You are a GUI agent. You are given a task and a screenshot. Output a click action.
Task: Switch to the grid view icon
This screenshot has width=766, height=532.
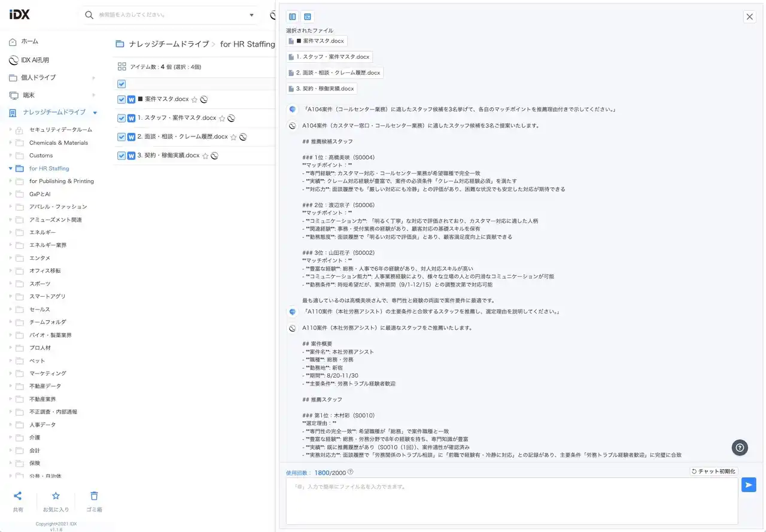tap(122, 67)
